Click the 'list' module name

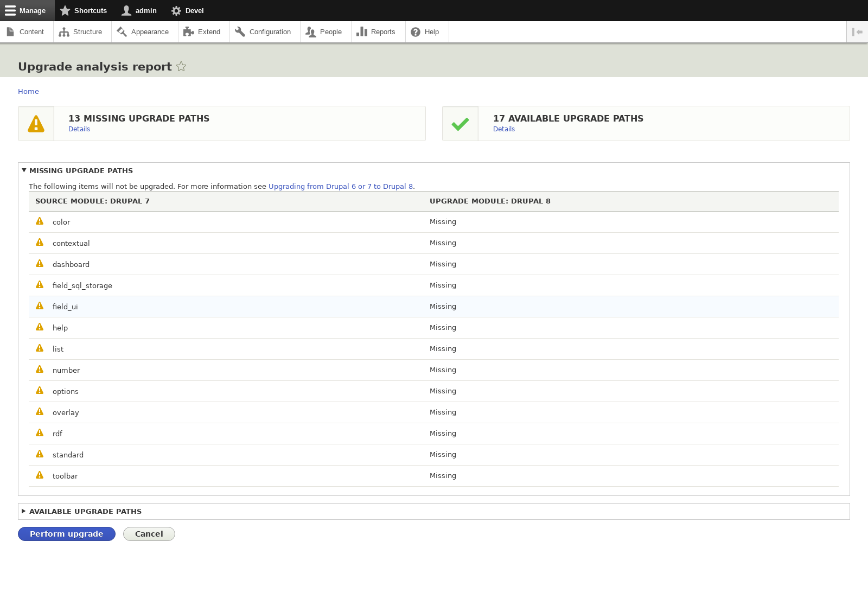(x=58, y=349)
